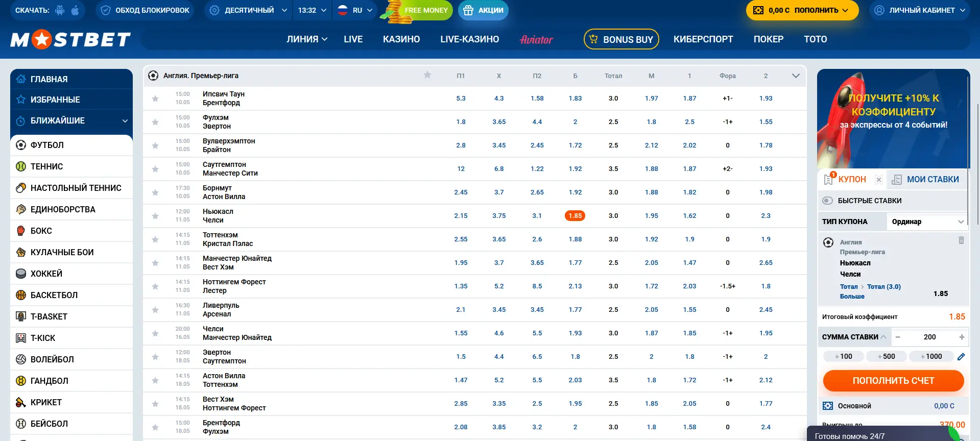This screenshot has width=980, height=441.
Task: Open the Basketball (Баскетбол) section
Action: [71, 295]
